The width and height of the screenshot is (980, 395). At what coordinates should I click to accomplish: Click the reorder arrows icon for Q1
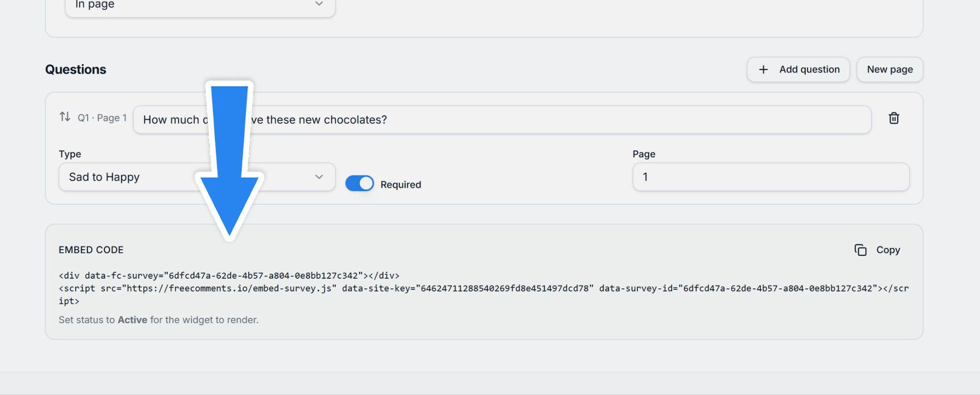pyautogui.click(x=65, y=117)
